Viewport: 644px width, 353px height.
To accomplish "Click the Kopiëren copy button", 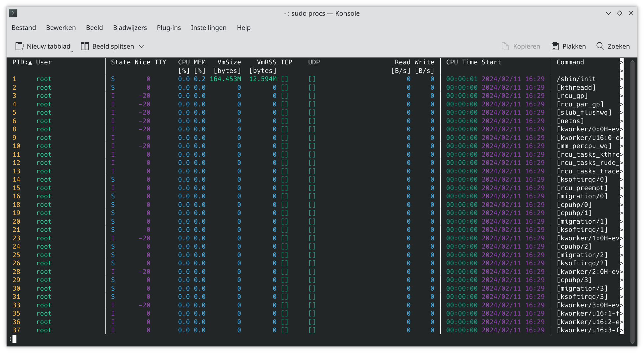I will [521, 46].
